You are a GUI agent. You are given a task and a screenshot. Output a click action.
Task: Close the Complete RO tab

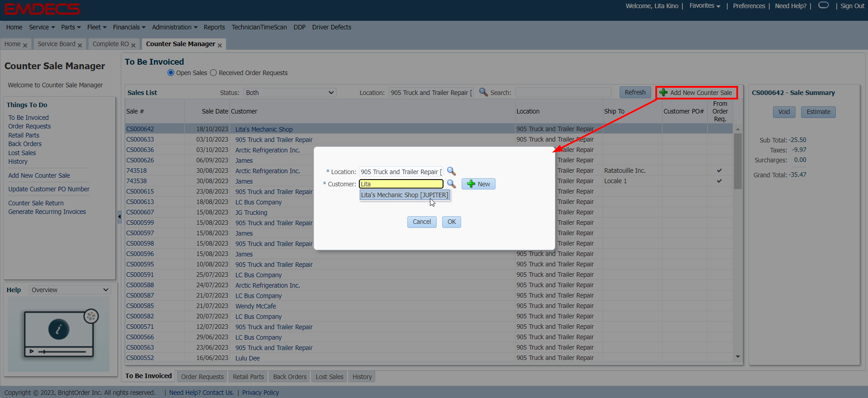(133, 45)
